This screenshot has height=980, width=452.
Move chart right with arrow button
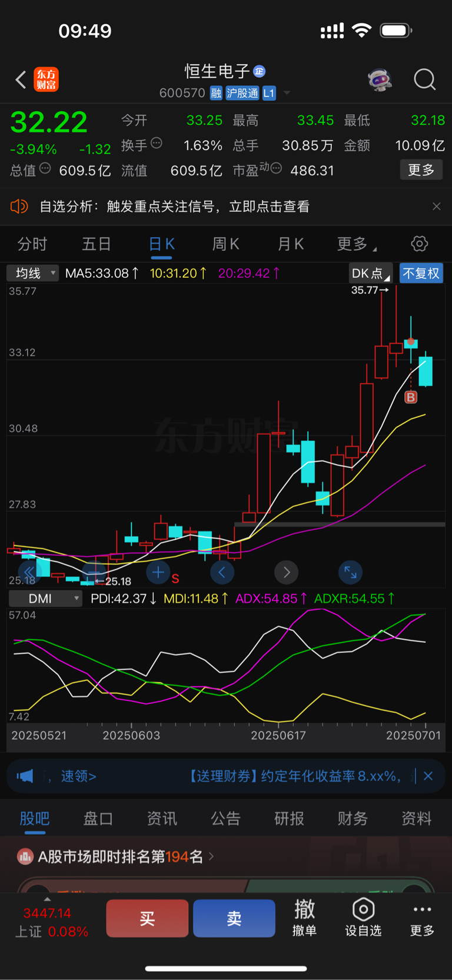point(286,572)
